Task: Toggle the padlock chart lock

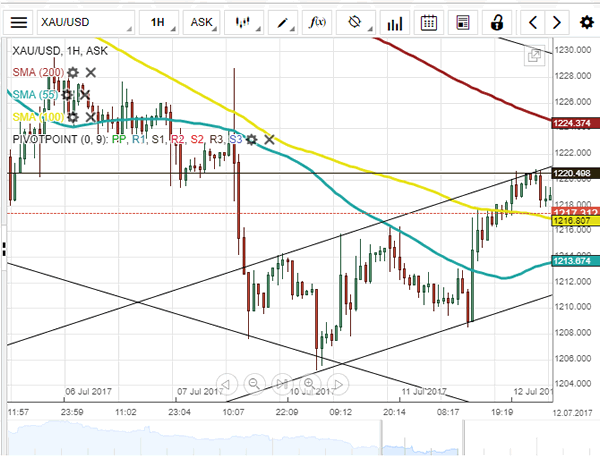Action: click(x=497, y=23)
